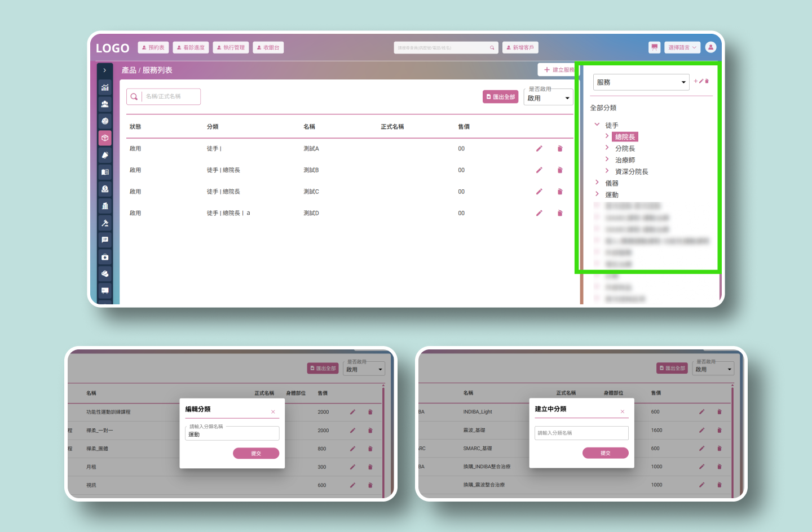Click the edit pencil for 測試A row
Screen dimensions: 812x532
pyautogui.click(x=539, y=149)
